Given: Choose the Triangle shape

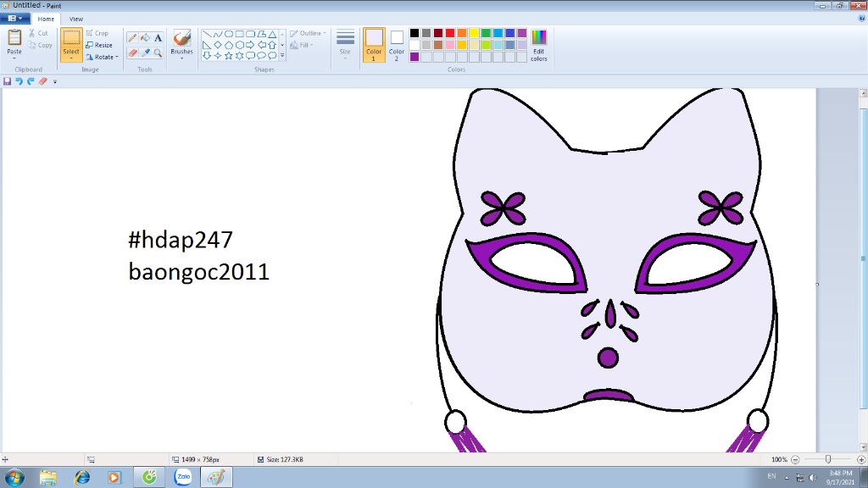Looking at the screenshot, I should pyautogui.click(x=272, y=34).
